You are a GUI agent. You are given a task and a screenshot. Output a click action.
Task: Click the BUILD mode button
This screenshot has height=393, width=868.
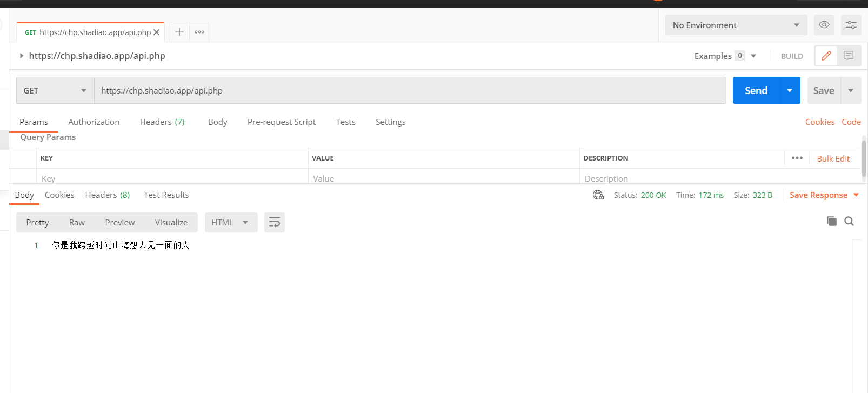(x=792, y=56)
